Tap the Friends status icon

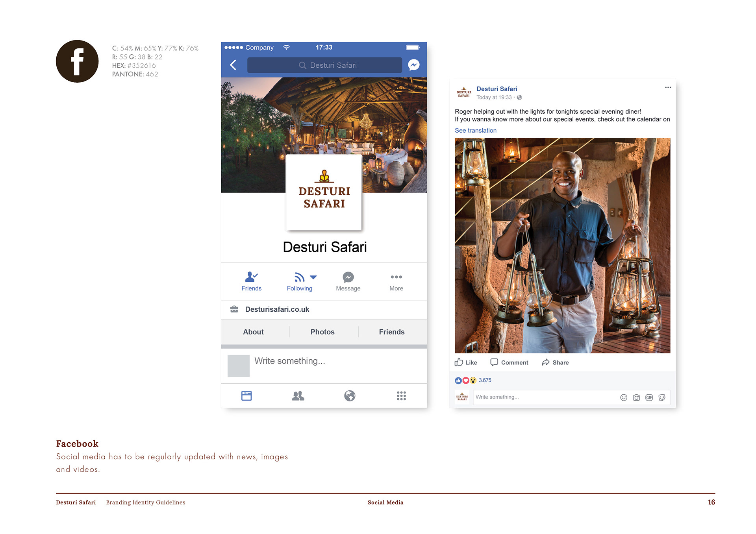click(x=251, y=277)
